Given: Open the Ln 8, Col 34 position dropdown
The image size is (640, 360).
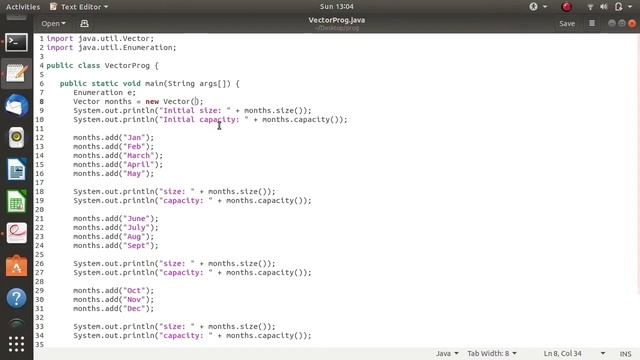Looking at the screenshot, I should (574, 353).
